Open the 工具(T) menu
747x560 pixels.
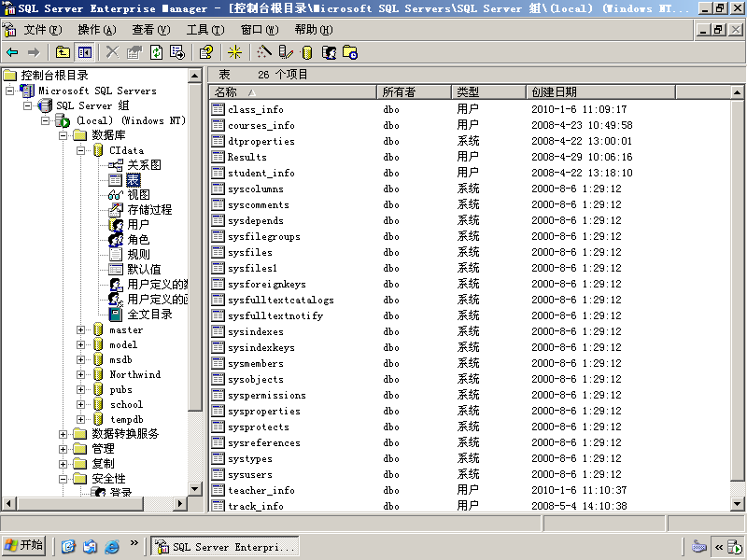point(205,30)
